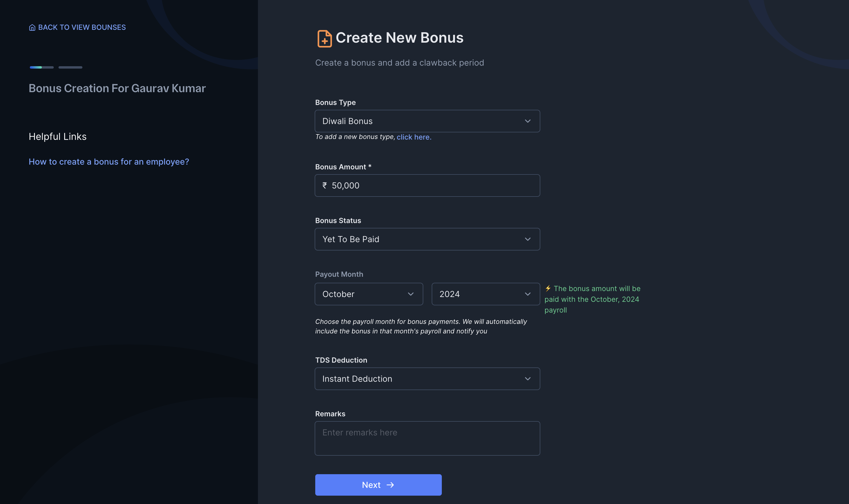
Task: Click the home icon next to Back to View Bounses
Action: point(33,27)
